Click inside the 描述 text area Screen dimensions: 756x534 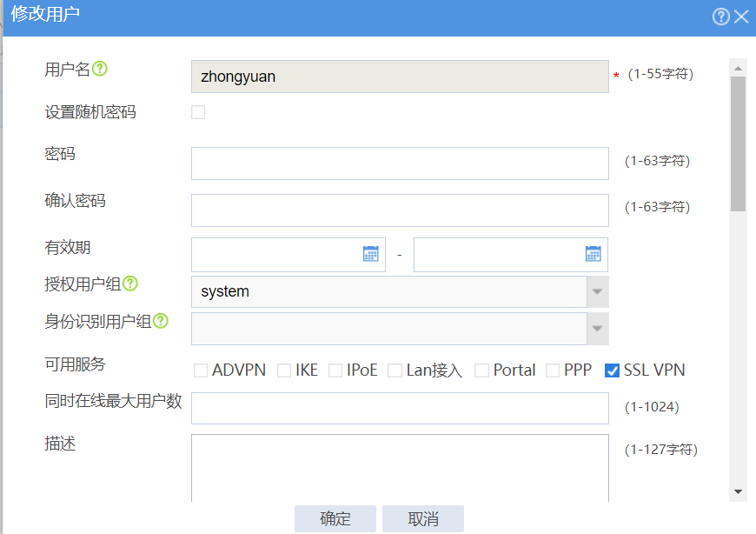[x=400, y=468]
